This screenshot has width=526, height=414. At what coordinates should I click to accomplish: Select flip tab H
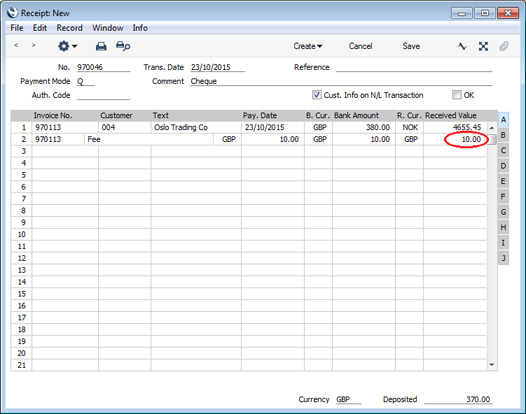click(x=503, y=227)
